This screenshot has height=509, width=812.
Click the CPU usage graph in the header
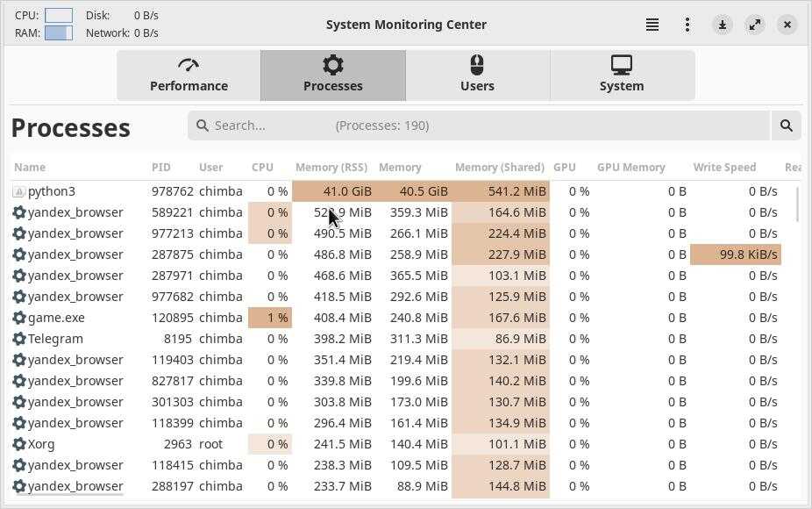point(59,15)
